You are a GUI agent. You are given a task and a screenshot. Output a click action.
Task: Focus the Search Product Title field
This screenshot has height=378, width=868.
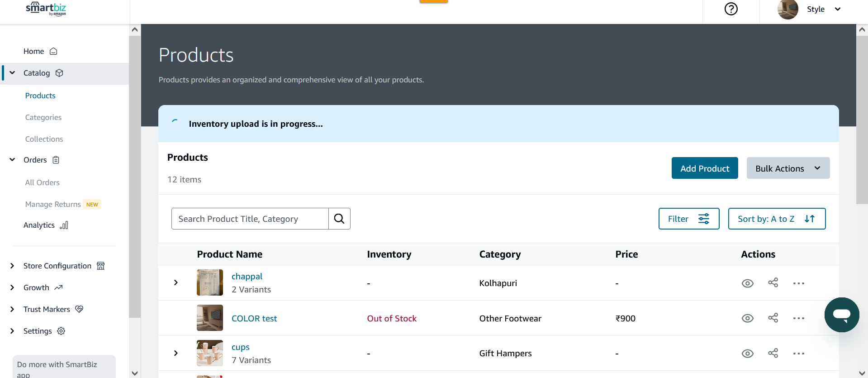tap(250, 219)
